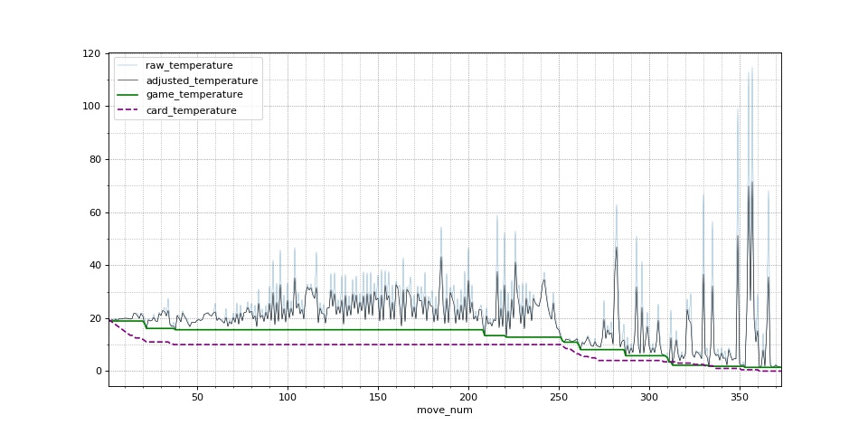The height and width of the screenshot is (434, 868).
Task: Click the game_temperature legend label
Action: pos(194,95)
